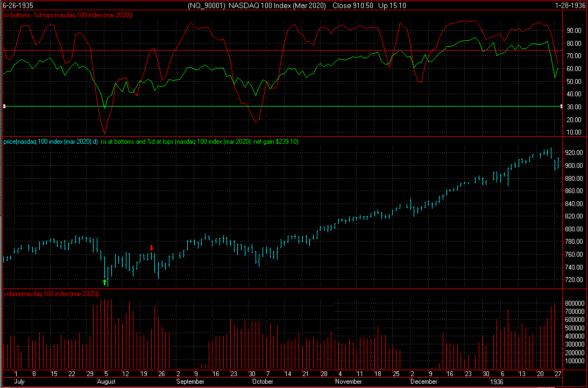Select right handle of the 30 level line
The width and height of the screenshot is (588, 388).
562,107
